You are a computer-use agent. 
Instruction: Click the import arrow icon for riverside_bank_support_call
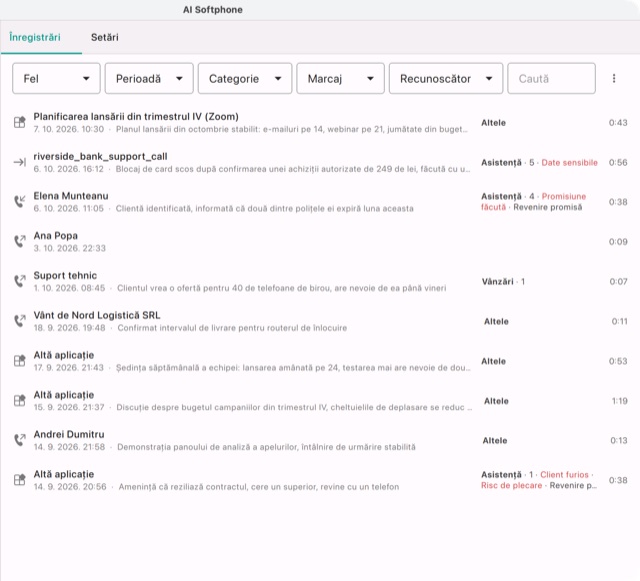click(x=20, y=162)
